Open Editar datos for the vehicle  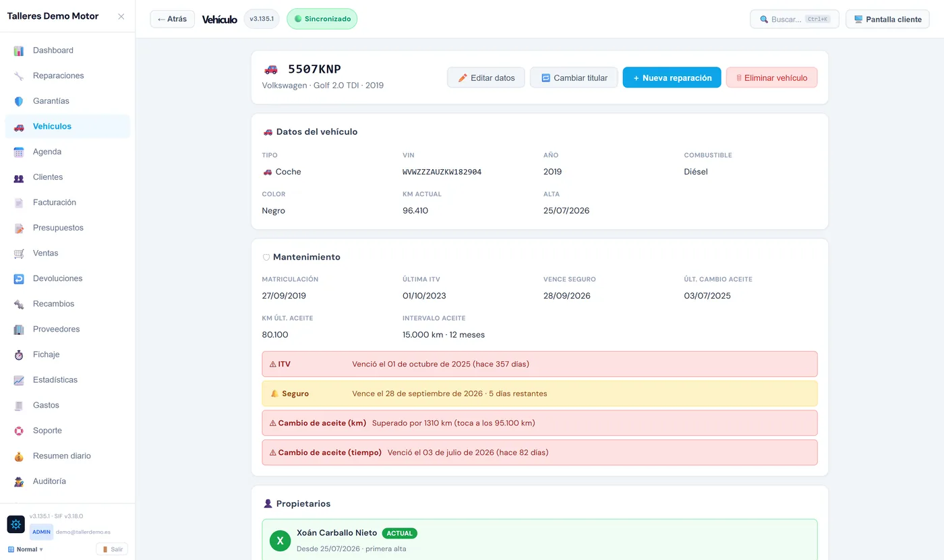tap(486, 77)
